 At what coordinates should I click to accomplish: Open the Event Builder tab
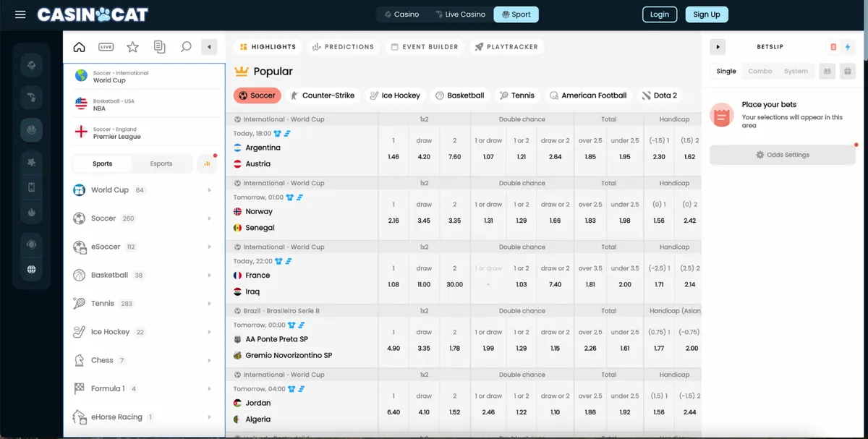[425, 47]
